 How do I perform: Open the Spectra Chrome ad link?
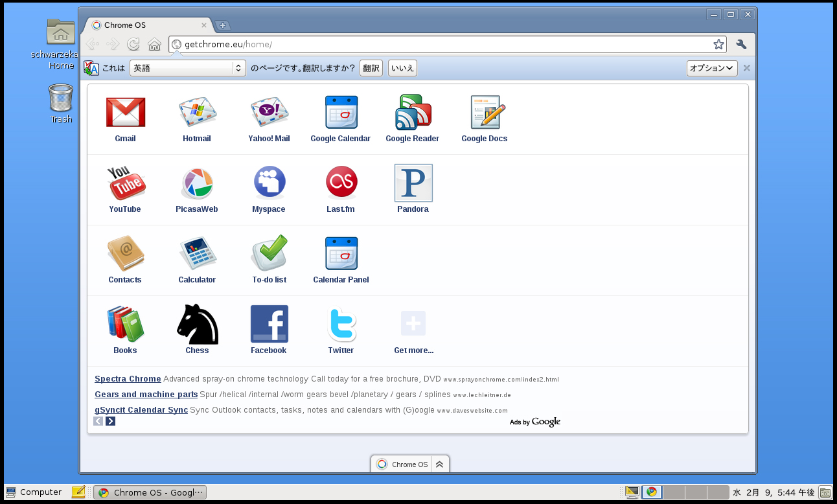128,379
